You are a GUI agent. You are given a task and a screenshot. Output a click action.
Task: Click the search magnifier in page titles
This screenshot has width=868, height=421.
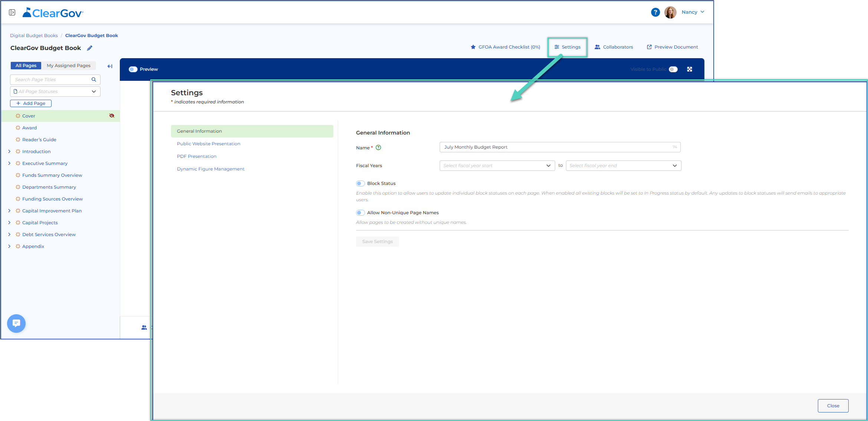(94, 80)
